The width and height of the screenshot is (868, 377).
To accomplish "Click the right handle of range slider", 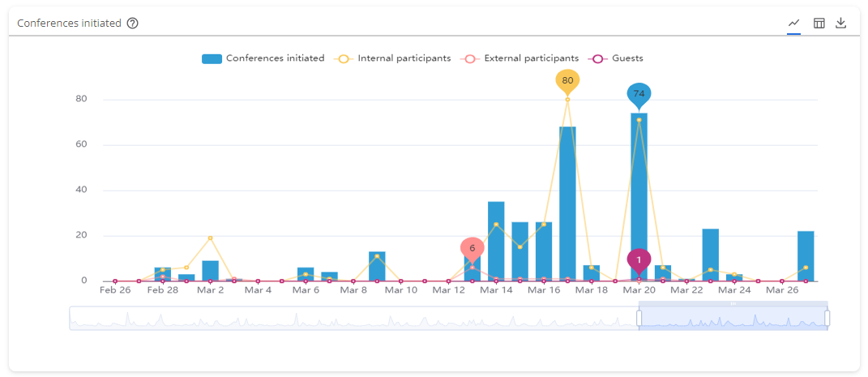I will [x=827, y=319].
